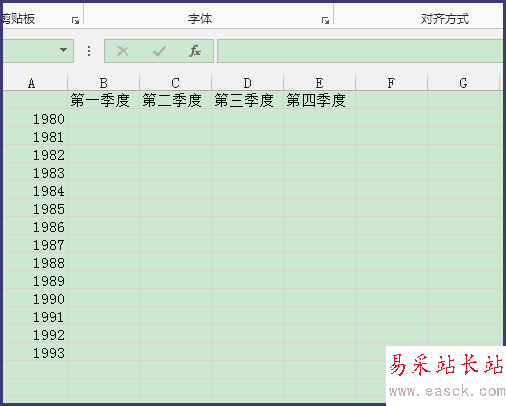Select column B header

tap(103, 82)
